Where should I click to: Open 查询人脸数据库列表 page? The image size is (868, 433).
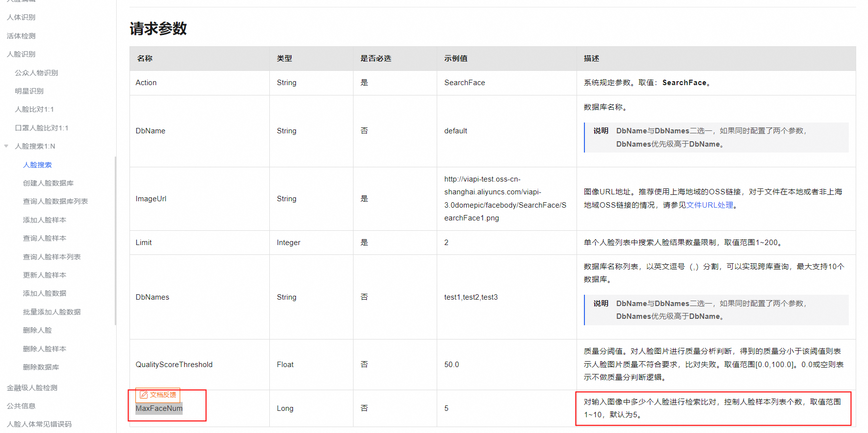[x=56, y=201]
